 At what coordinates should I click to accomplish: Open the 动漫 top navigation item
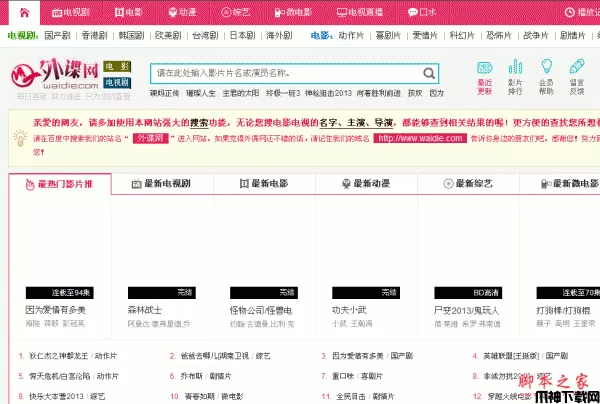click(182, 12)
